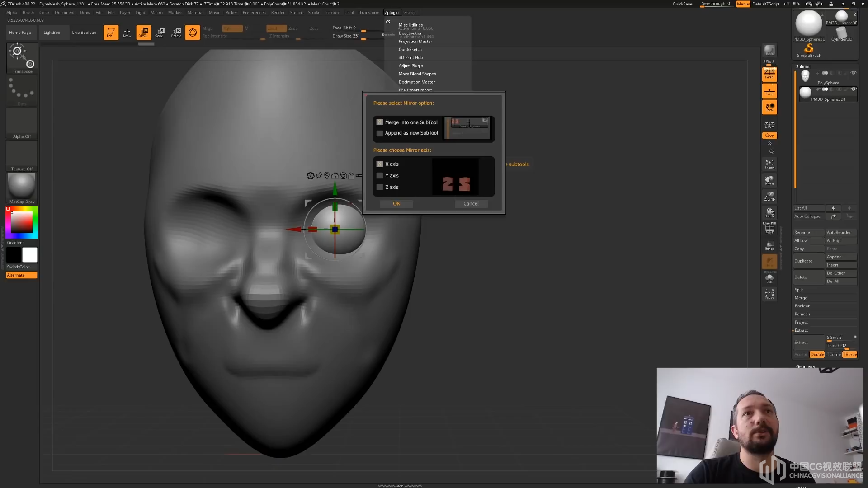Toggle Persp perspective view button
This screenshot has width=868, height=488.
point(769,74)
